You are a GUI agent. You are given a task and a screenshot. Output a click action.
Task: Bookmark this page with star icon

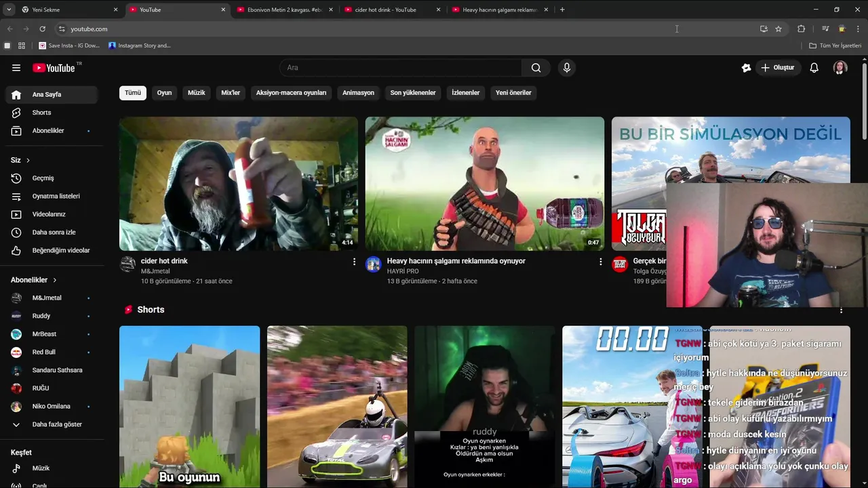[x=778, y=29]
